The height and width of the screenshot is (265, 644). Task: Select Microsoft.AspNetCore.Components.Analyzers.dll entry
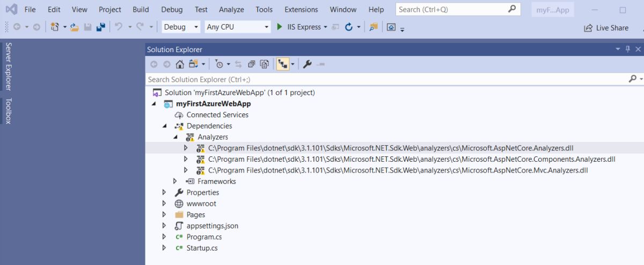(x=412, y=160)
